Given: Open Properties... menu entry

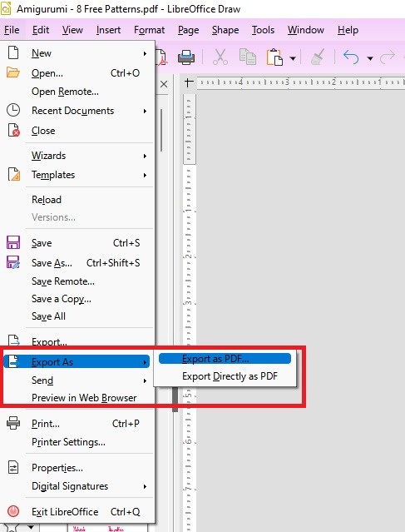Looking at the screenshot, I should [77, 468].
